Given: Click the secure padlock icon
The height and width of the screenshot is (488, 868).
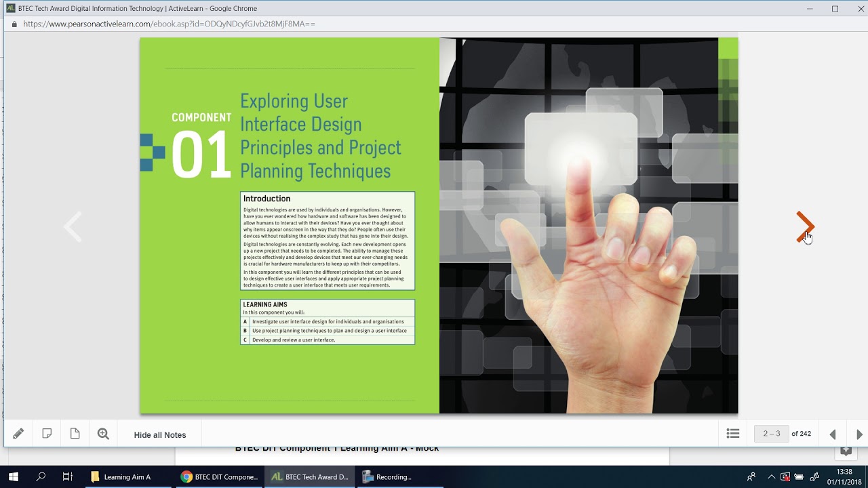Looking at the screenshot, I should click(x=14, y=24).
